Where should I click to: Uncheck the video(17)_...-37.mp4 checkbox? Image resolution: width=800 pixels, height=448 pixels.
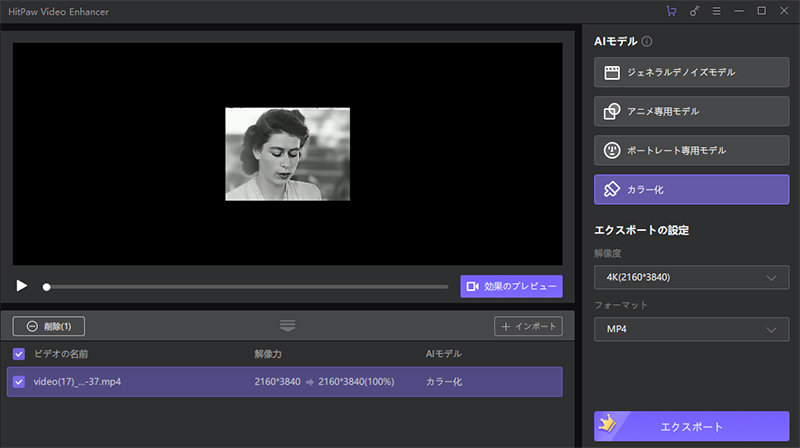[x=19, y=382]
